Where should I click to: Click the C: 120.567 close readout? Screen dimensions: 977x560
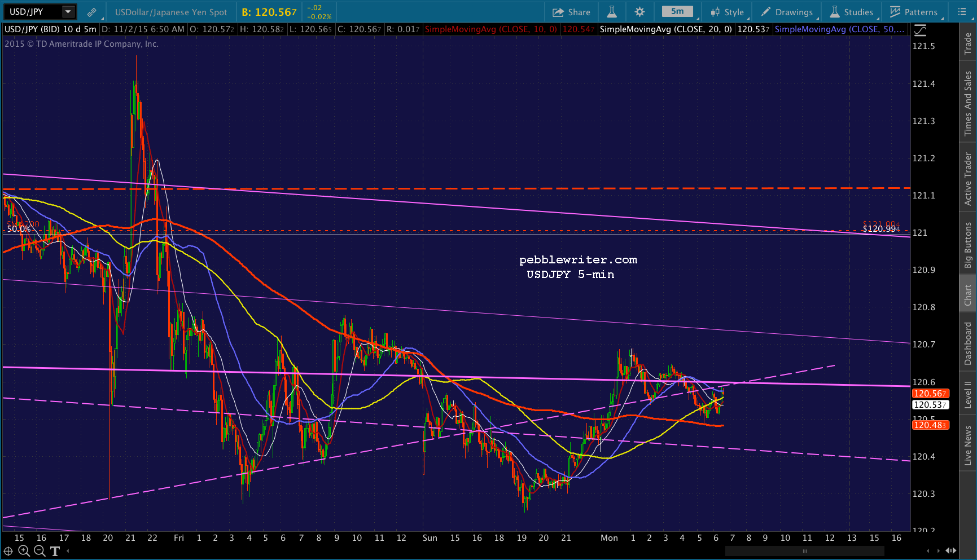[x=359, y=29]
